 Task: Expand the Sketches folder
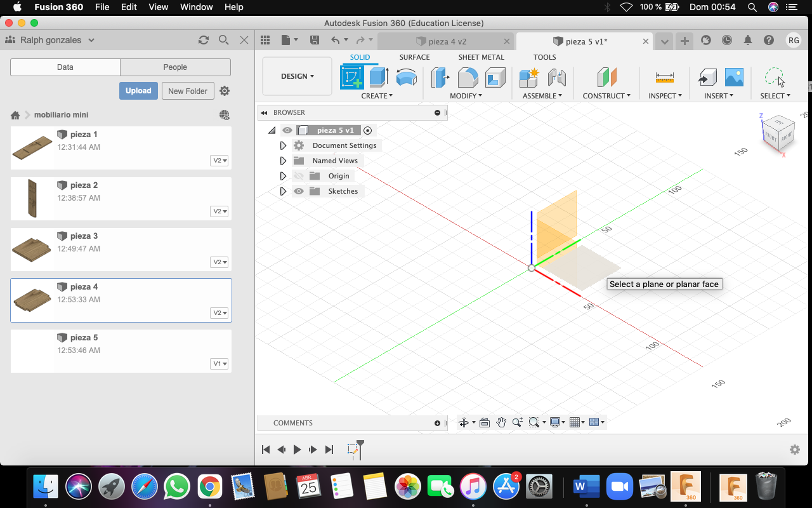tap(283, 191)
